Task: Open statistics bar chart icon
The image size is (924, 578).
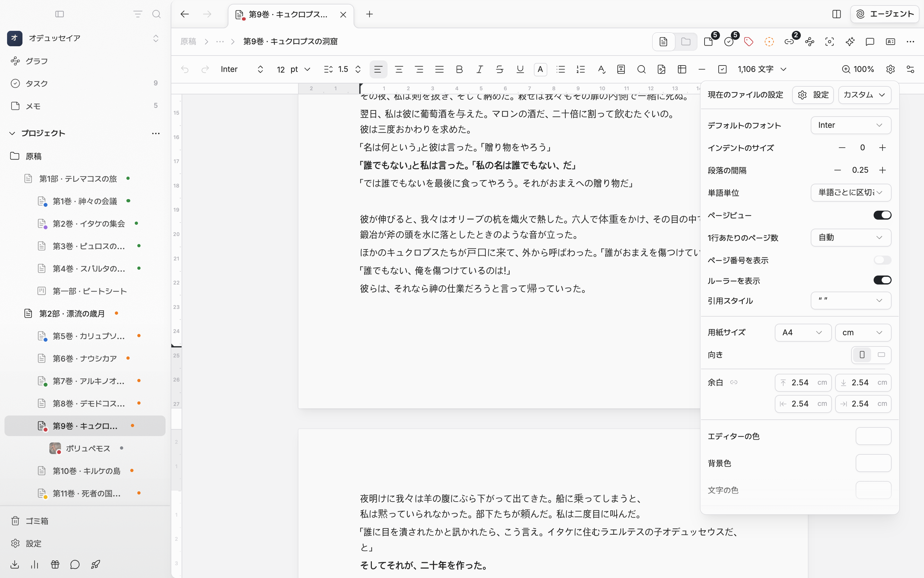Action: (x=35, y=564)
